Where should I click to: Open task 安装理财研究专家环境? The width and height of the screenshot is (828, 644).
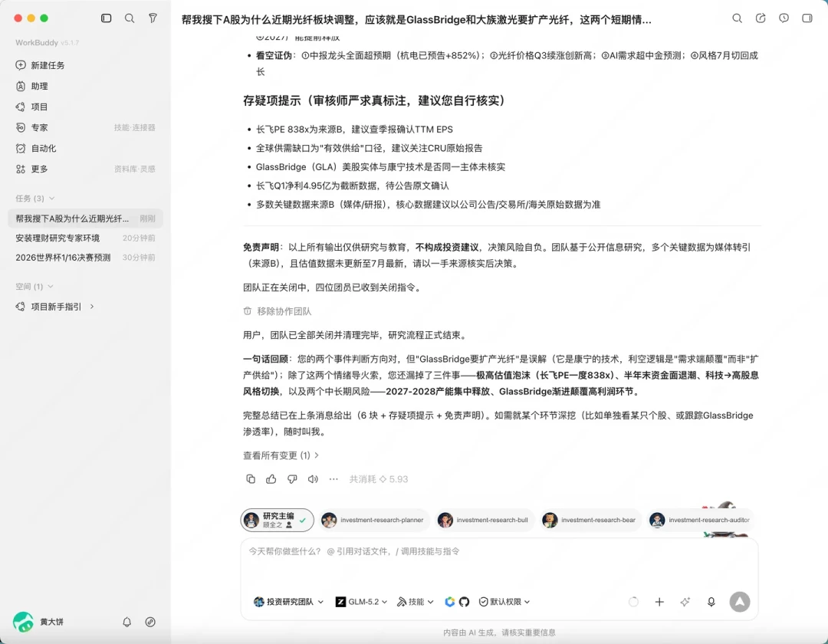86,238
